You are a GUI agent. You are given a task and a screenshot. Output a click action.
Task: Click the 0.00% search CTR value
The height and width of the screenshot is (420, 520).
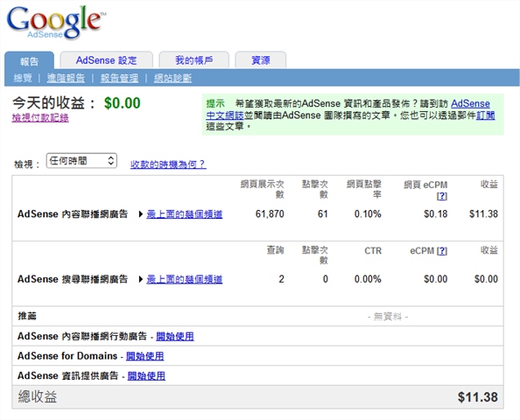point(368,279)
